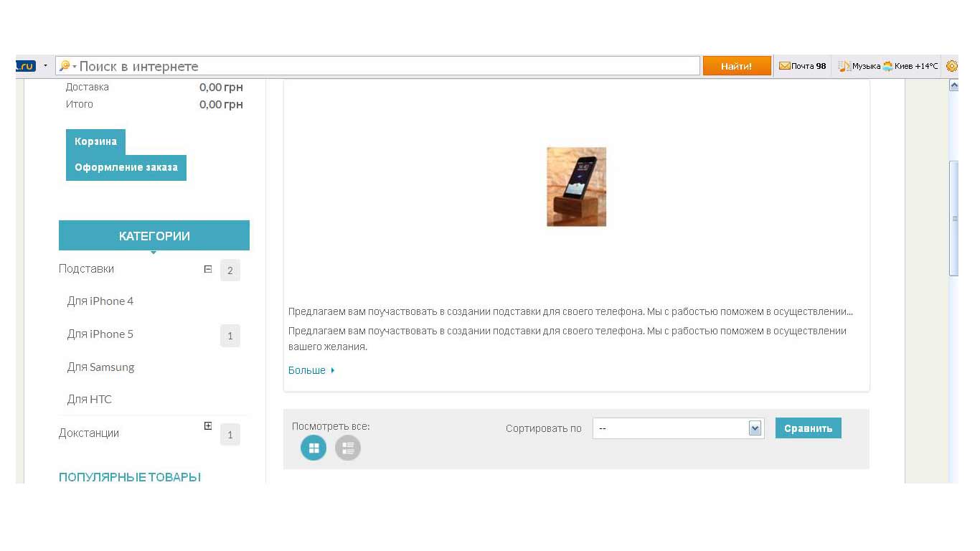
Task: Collapse the Подставки category
Action: point(208,269)
